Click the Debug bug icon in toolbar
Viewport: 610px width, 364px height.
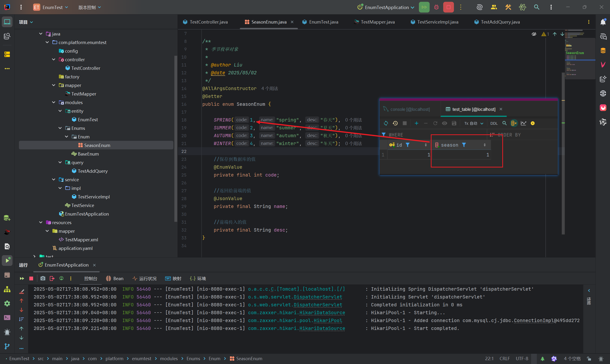436,7
